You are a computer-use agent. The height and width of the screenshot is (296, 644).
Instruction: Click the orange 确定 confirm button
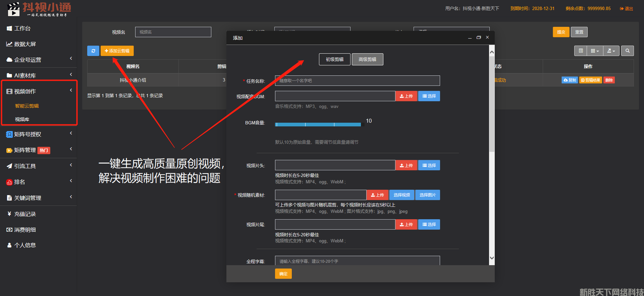pyautogui.click(x=283, y=274)
